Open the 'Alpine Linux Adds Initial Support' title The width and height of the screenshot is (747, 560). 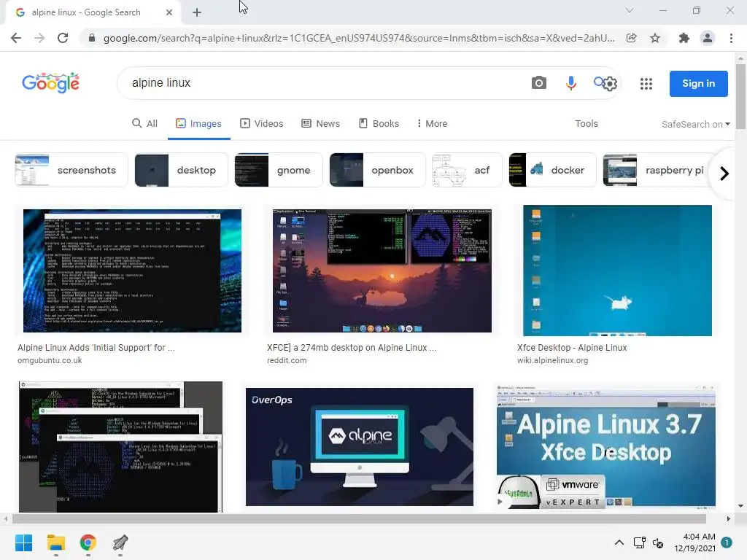pos(96,348)
